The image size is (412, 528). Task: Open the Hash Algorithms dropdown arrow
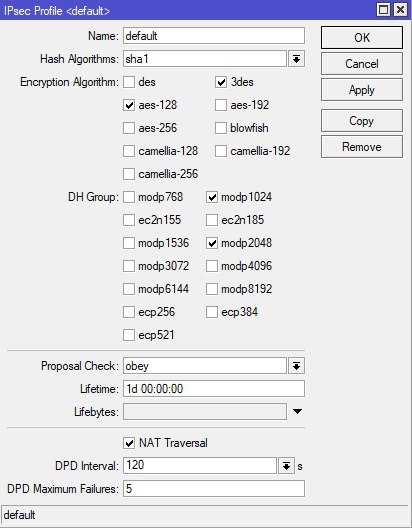click(x=296, y=59)
